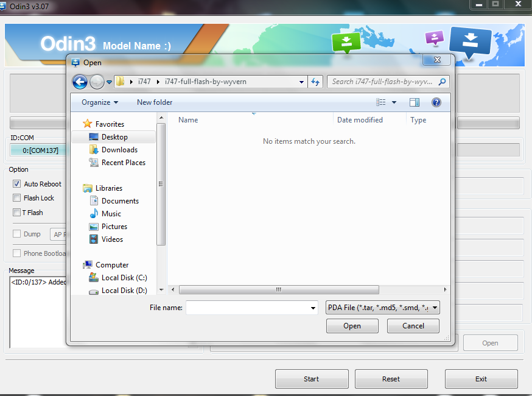Open the more view options arrow

point(394,102)
